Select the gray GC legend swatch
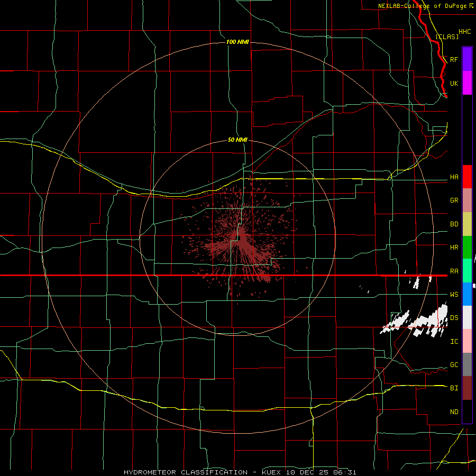476x476 pixels. [x=467, y=364]
